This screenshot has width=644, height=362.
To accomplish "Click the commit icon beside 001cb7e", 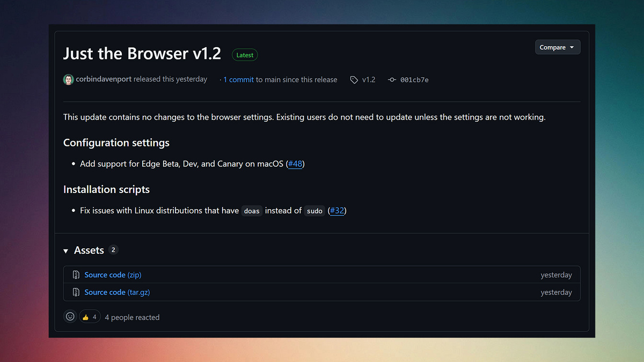I will pos(392,80).
